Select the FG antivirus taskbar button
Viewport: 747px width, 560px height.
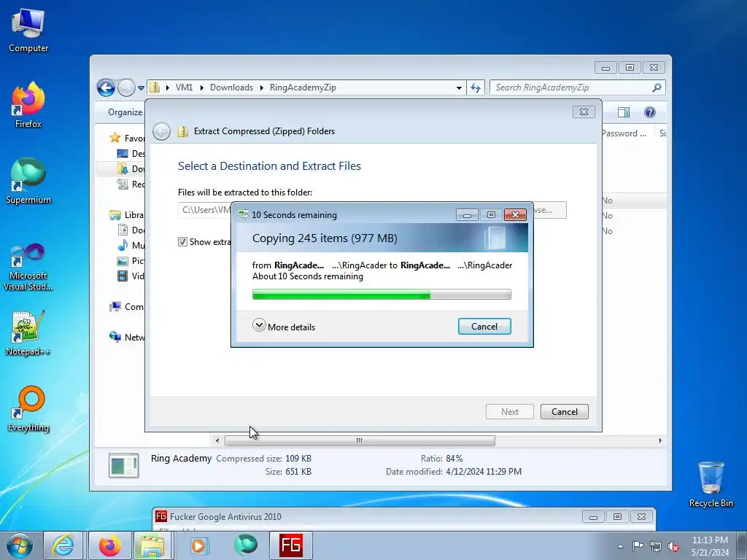pos(291,545)
